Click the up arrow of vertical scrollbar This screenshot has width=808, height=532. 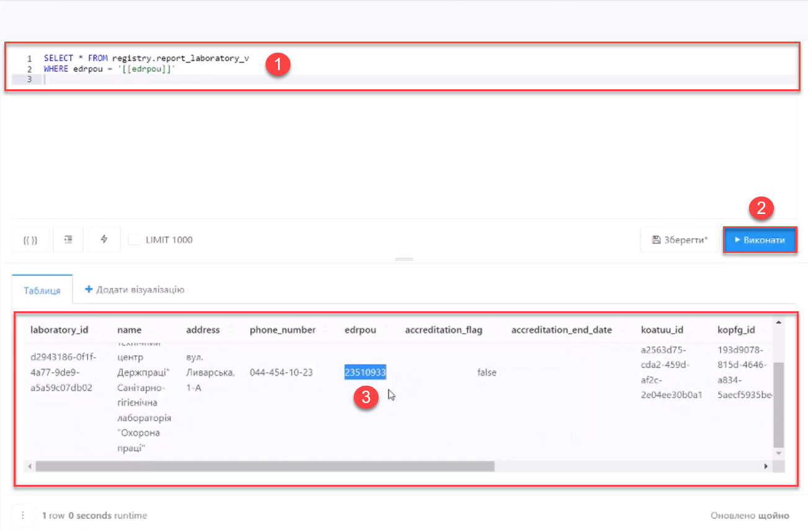(779, 322)
